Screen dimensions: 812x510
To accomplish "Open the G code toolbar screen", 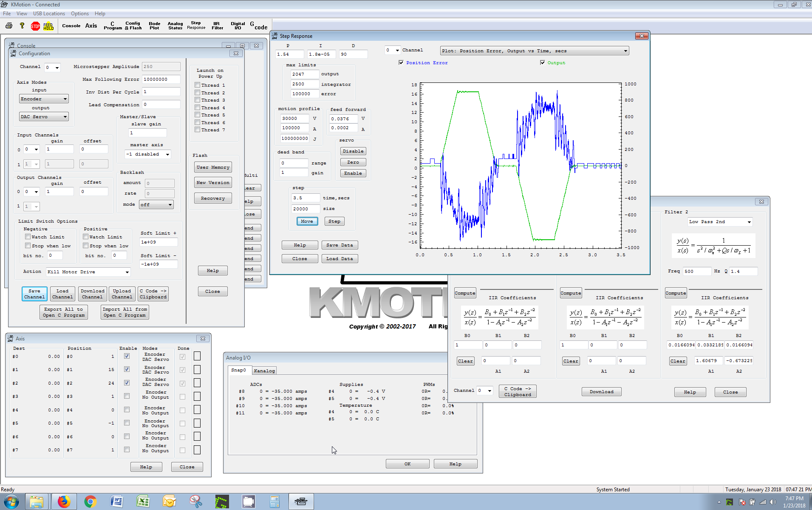I will pos(258,26).
